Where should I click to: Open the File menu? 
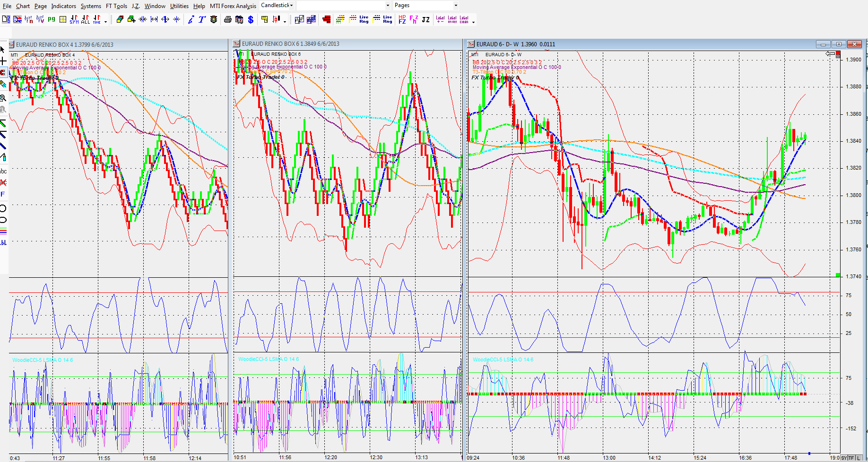pos(7,6)
